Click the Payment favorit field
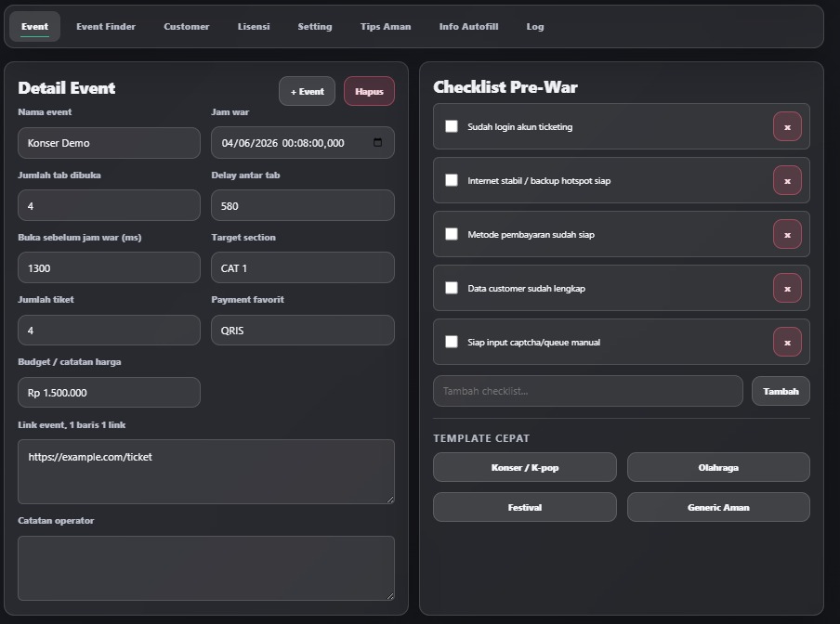The width and height of the screenshot is (840, 624). coord(303,331)
